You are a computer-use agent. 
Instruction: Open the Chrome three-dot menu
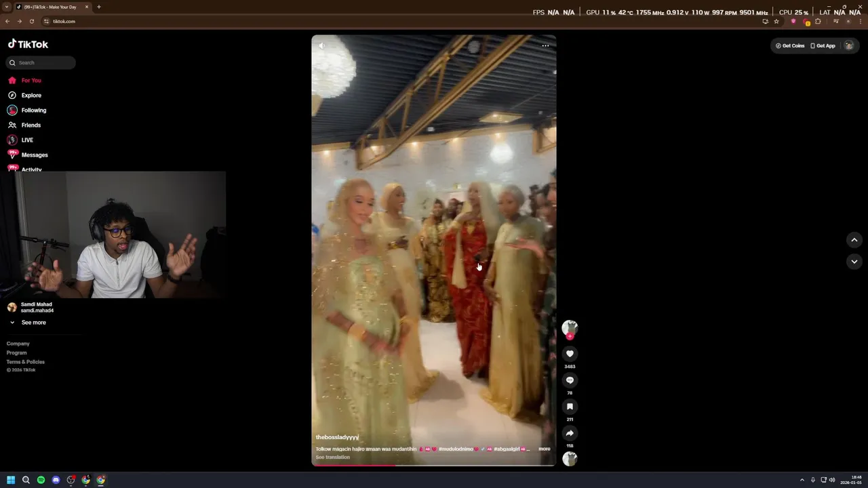pos(860,22)
